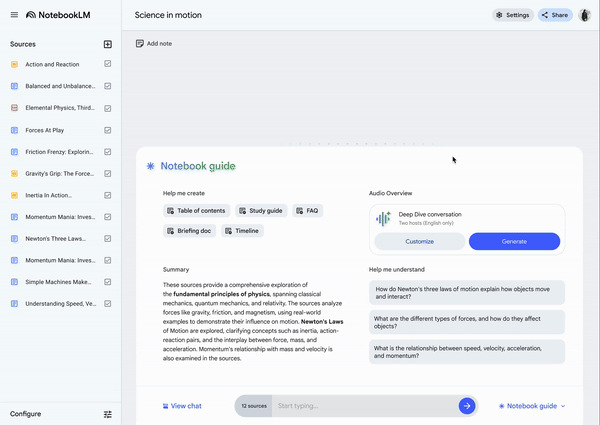Create a Timeline
600x425 pixels.
242,231
